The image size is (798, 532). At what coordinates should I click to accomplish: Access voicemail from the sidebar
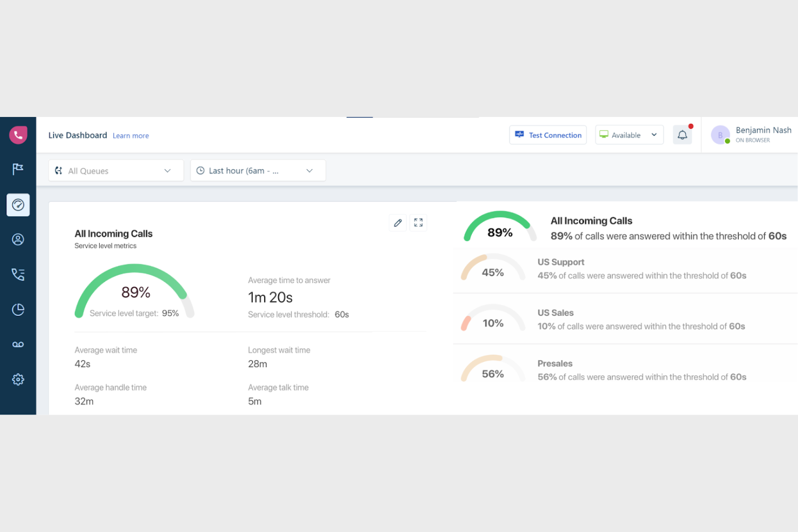pyautogui.click(x=18, y=344)
